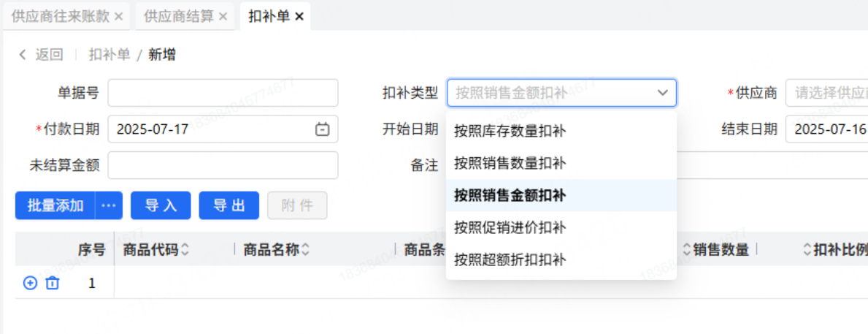This screenshot has height=334, width=868.
Task: Open the 付款日期 calendar icon
Action: [322, 129]
